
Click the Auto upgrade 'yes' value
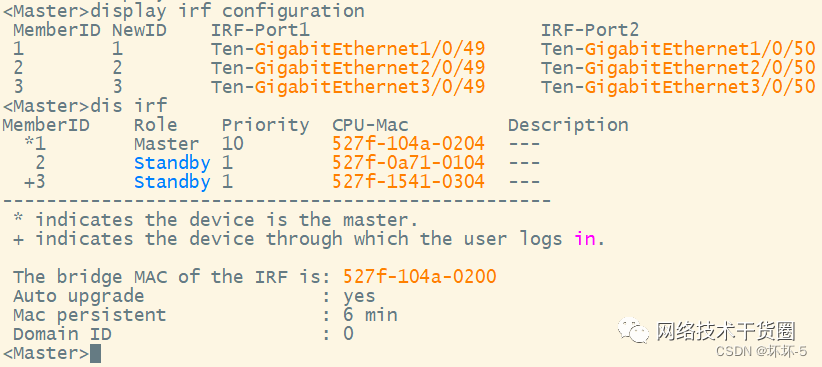click(x=360, y=296)
